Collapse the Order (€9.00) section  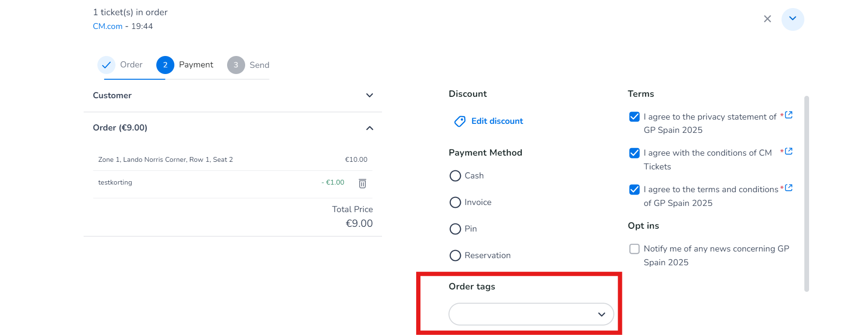coord(369,128)
